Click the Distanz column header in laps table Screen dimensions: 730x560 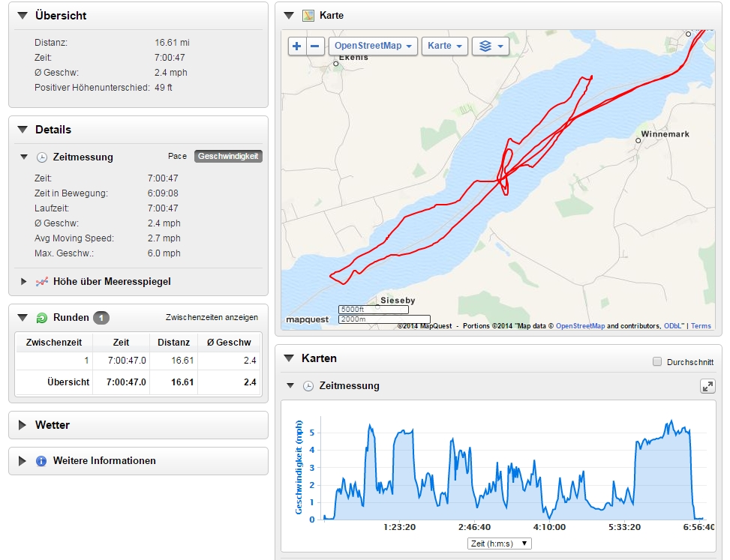pyautogui.click(x=173, y=343)
